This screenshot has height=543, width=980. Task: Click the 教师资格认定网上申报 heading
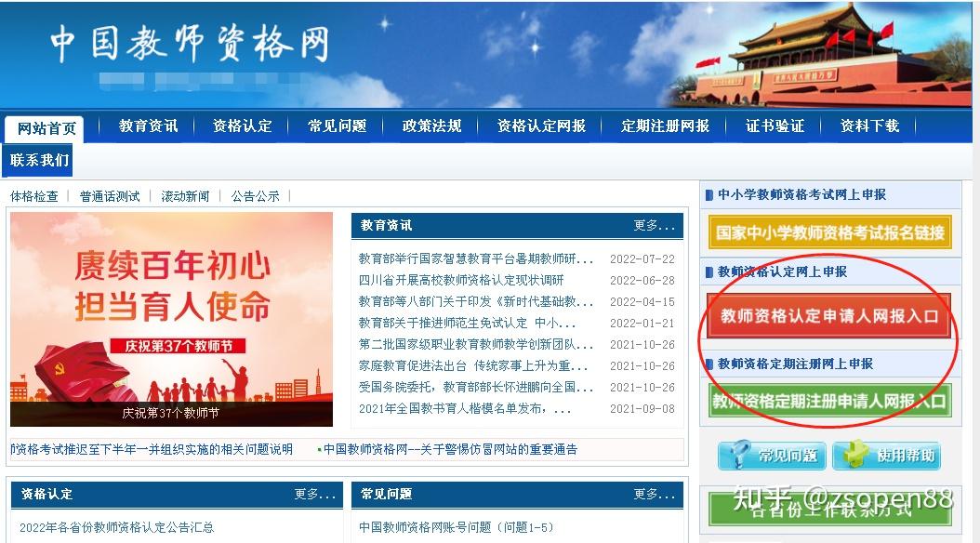click(783, 271)
